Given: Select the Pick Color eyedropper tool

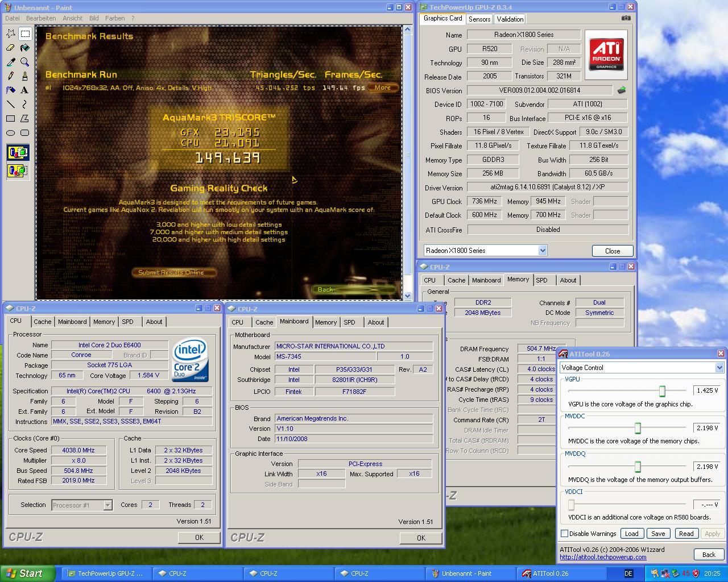Looking at the screenshot, I should 11,62.
